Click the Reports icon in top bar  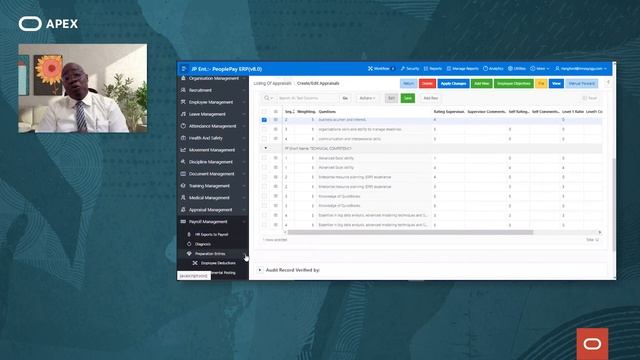click(426, 69)
